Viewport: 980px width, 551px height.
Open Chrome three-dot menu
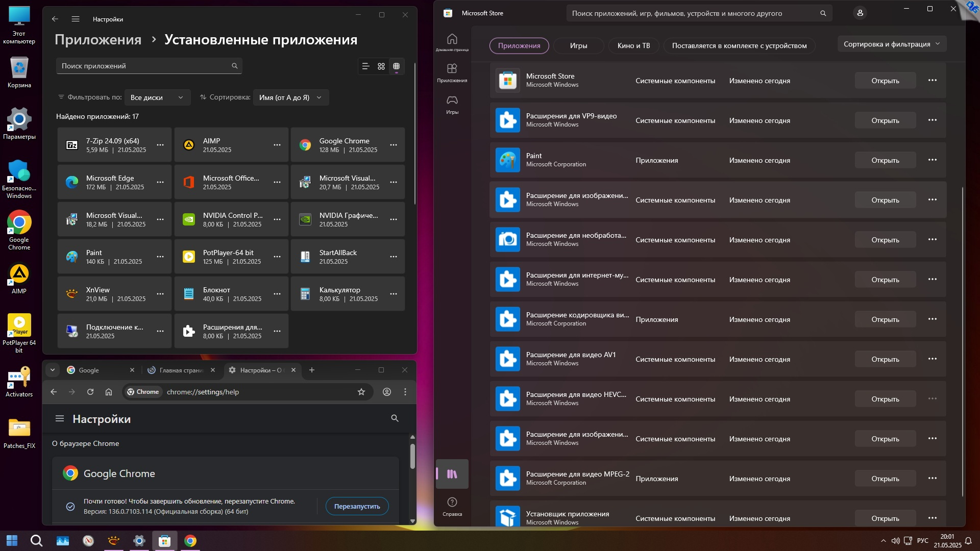point(405,392)
